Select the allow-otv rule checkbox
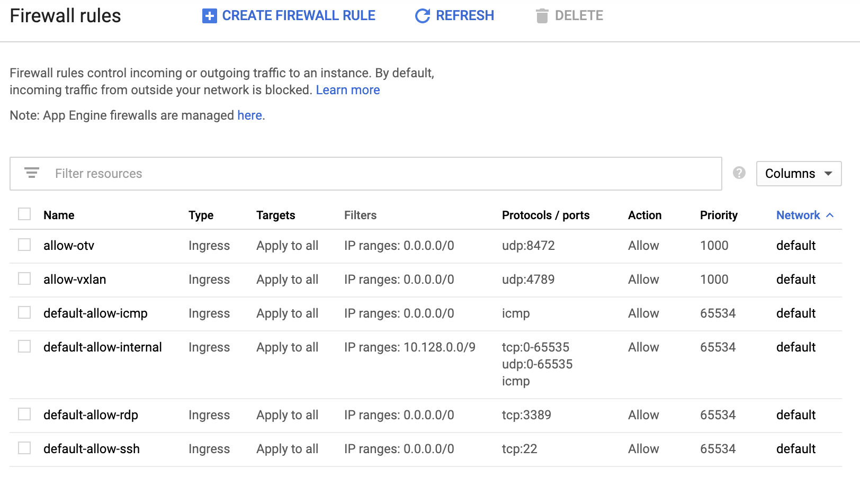This screenshot has width=860, height=504. [x=24, y=245]
